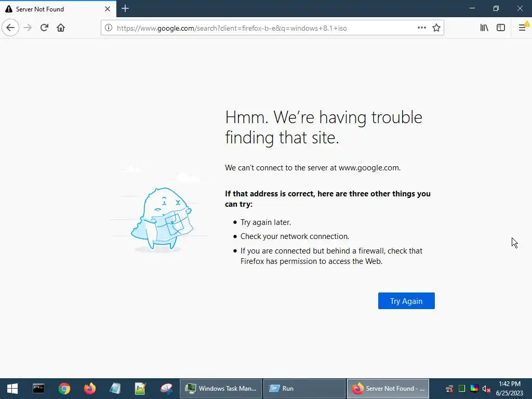Click the network status tray icon
The height and width of the screenshot is (399, 532).
[449, 389]
